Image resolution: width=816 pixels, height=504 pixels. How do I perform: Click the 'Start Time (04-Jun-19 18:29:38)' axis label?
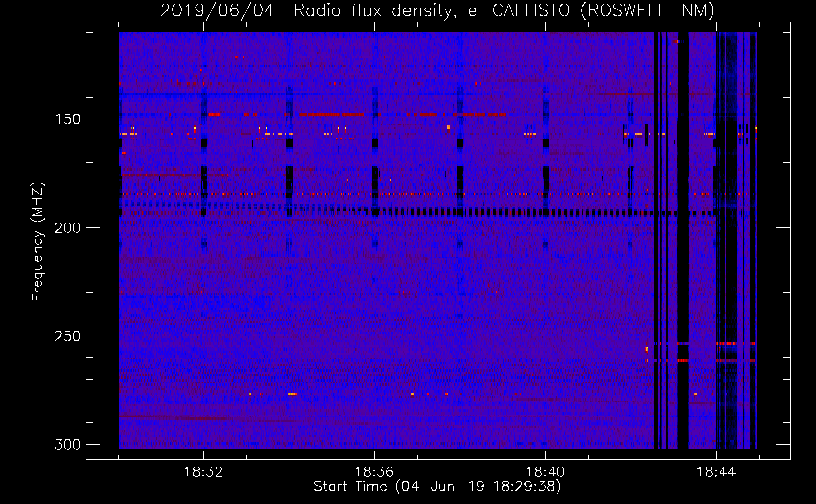click(x=437, y=487)
